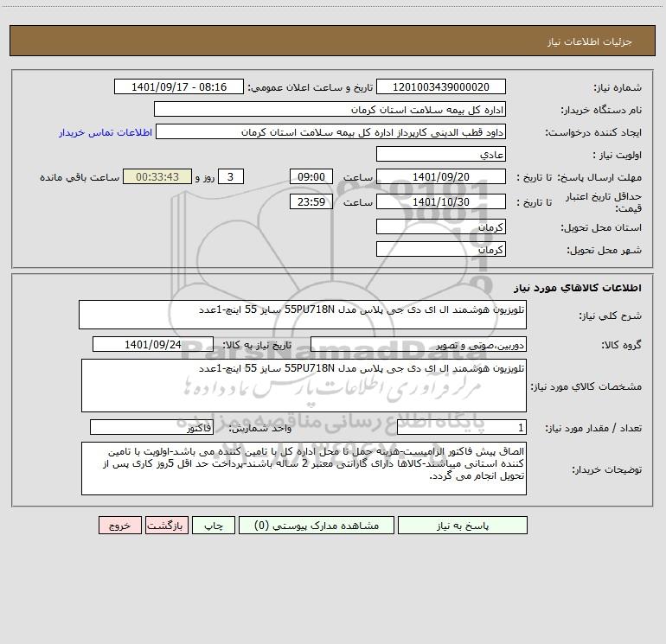Click the تعداد / مقدار مورد نیاز label
The height and width of the screenshot is (644, 666).
point(593,428)
